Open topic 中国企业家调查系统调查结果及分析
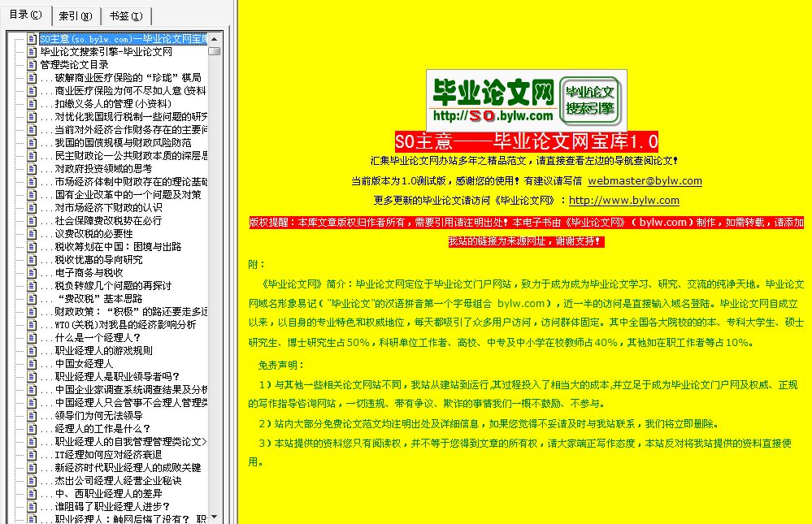 [124, 389]
